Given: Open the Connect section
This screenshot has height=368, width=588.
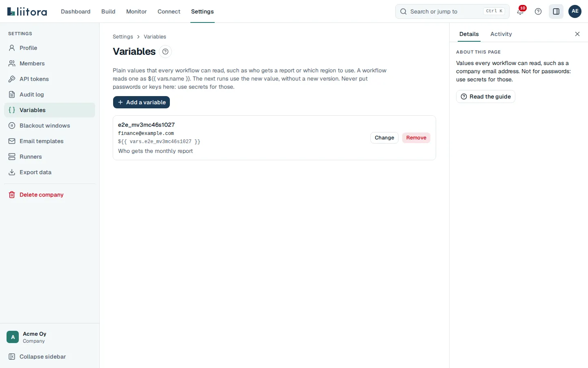Looking at the screenshot, I should (x=169, y=11).
